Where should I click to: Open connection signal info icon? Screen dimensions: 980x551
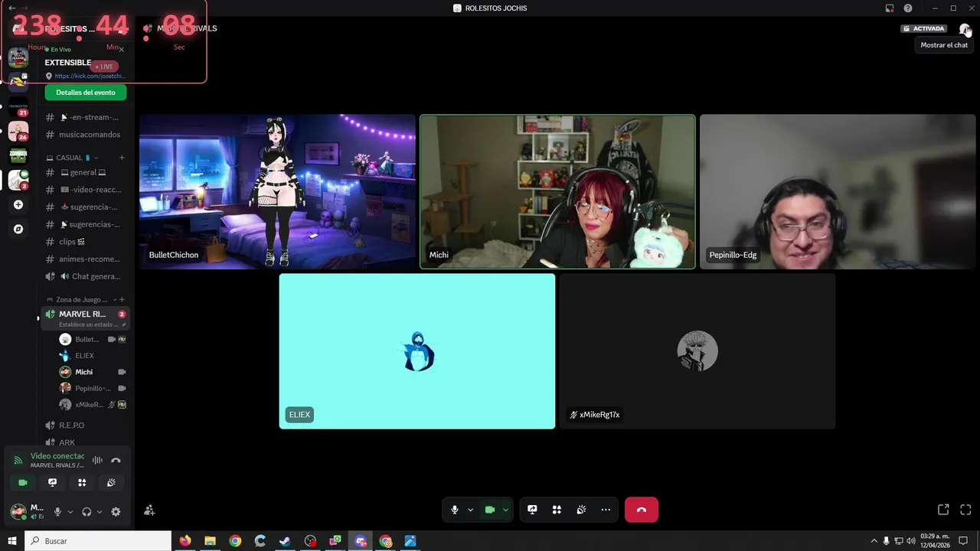pyautogui.click(x=18, y=460)
